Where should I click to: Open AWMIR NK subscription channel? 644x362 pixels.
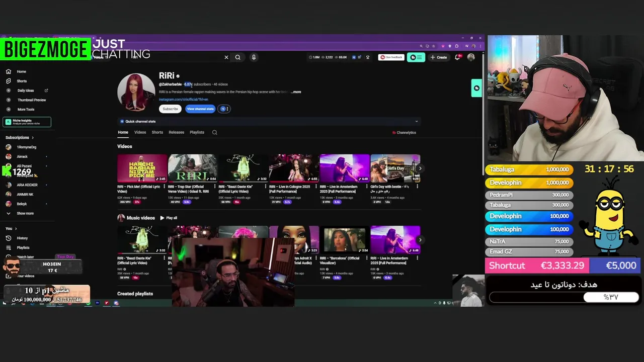pyautogui.click(x=25, y=194)
